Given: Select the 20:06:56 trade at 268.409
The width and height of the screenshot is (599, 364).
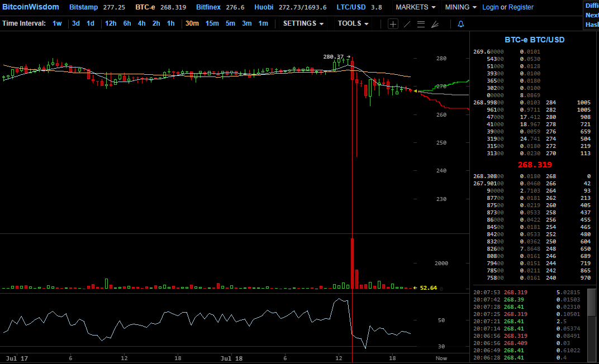Looking at the screenshot, I should pyautogui.click(x=527, y=343).
